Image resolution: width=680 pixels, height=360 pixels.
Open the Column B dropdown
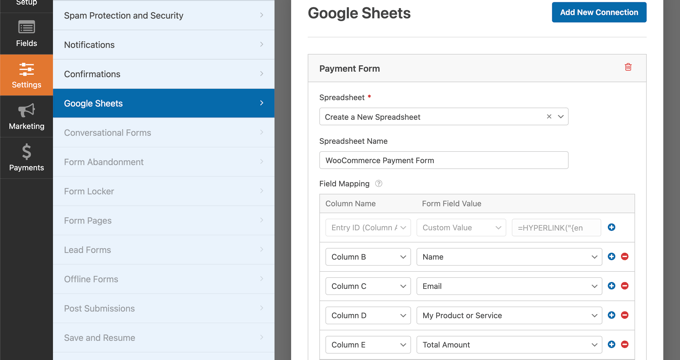(368, 257)
